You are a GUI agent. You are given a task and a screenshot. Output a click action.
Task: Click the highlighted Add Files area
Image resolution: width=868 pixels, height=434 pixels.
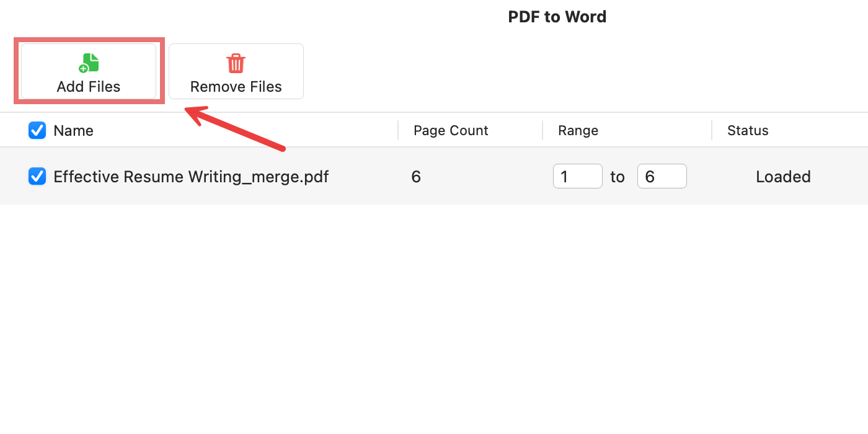pos(89,71)
